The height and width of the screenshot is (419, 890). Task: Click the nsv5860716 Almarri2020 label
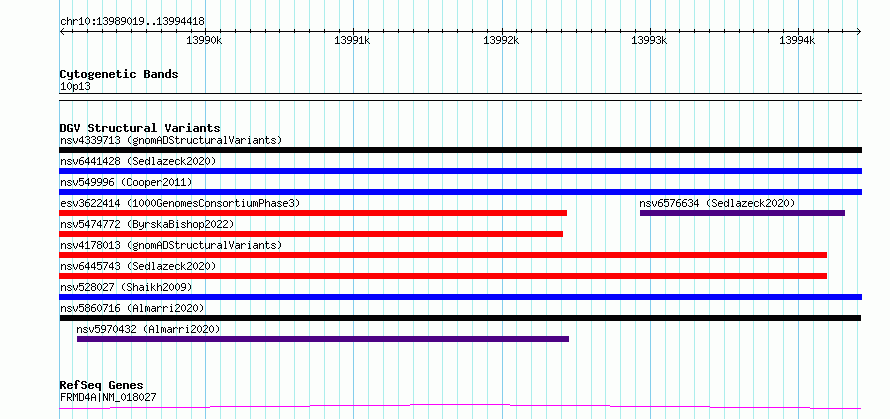click(x=132, y=308)
